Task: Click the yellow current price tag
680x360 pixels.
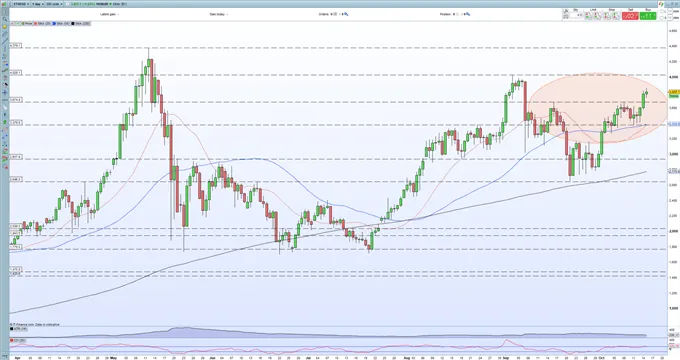Action: [673, 92]
